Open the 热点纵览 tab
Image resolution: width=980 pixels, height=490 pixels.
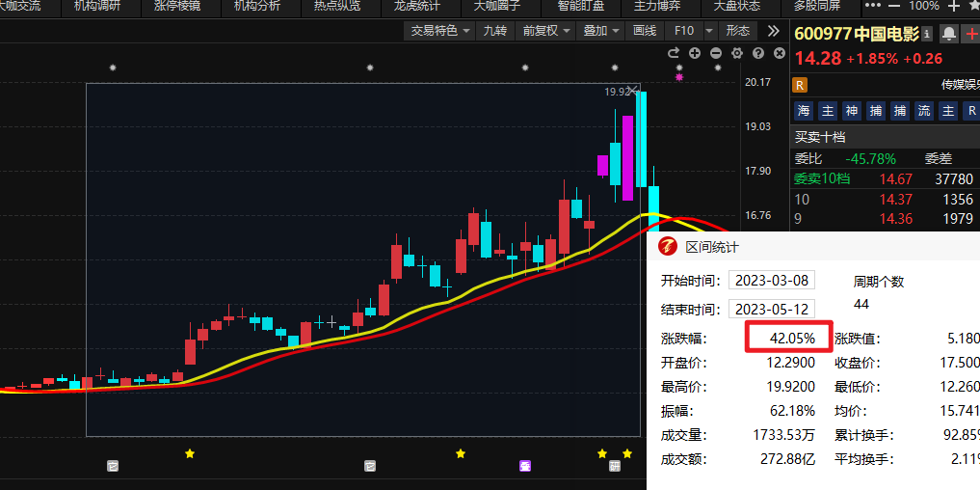click(x=337, y=7)
